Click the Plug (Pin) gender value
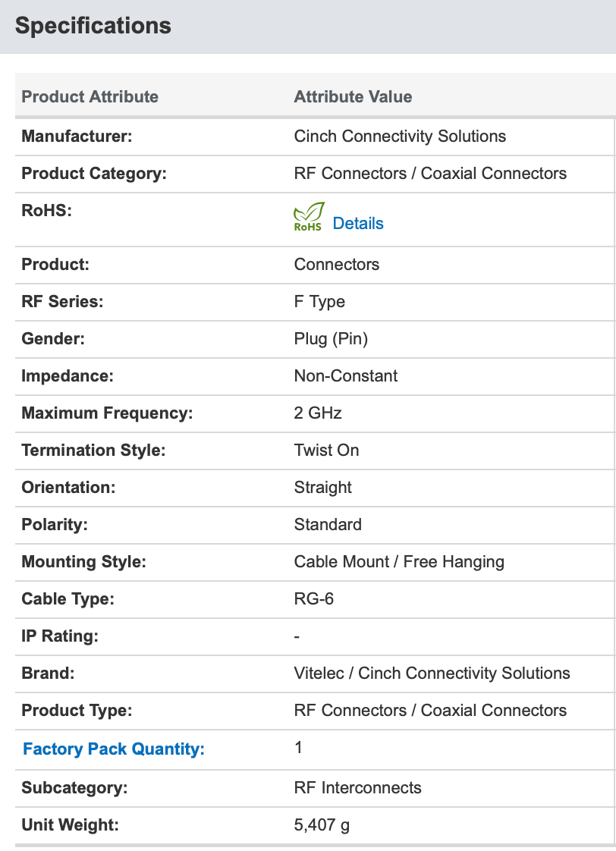The width and height of the screenshot is (616, 851). point(331,339)
